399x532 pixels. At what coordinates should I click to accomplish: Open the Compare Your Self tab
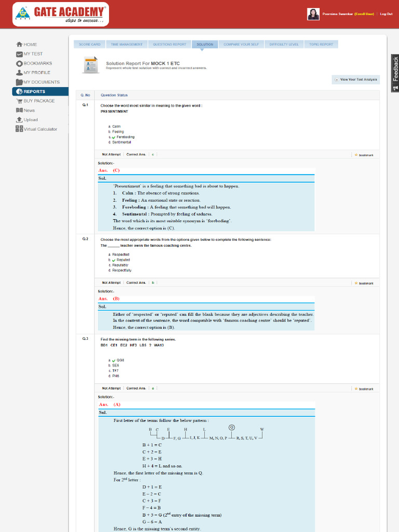coord(241,45)
